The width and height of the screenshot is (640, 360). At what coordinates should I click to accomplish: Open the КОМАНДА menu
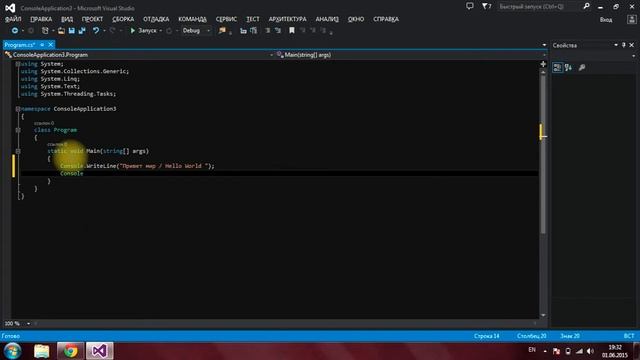pos(192,19)
